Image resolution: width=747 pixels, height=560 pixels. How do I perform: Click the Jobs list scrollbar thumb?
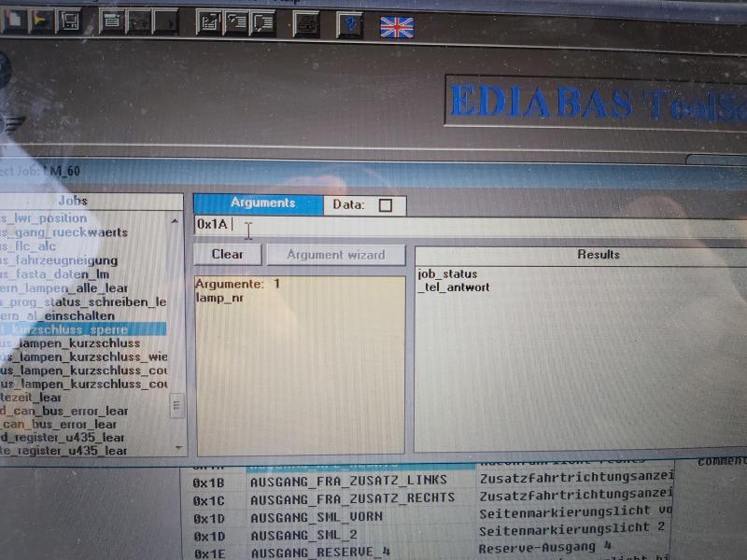176,405
